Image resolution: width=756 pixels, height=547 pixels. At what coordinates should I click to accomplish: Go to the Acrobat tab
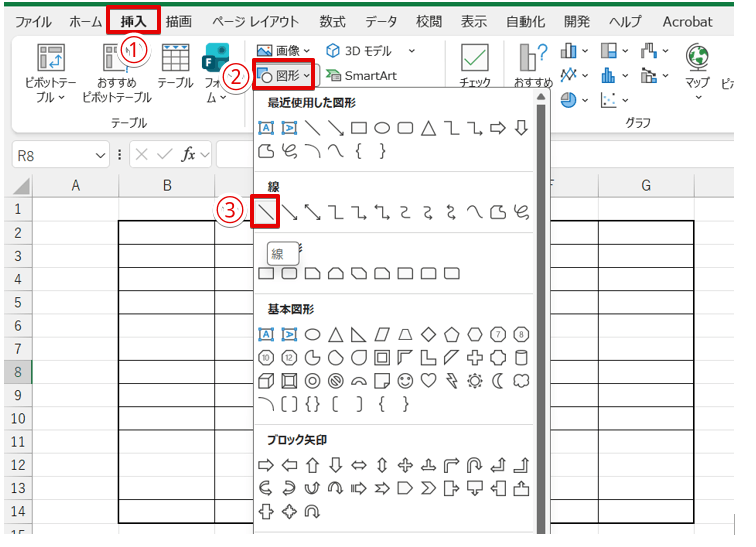tap(687, 22)
